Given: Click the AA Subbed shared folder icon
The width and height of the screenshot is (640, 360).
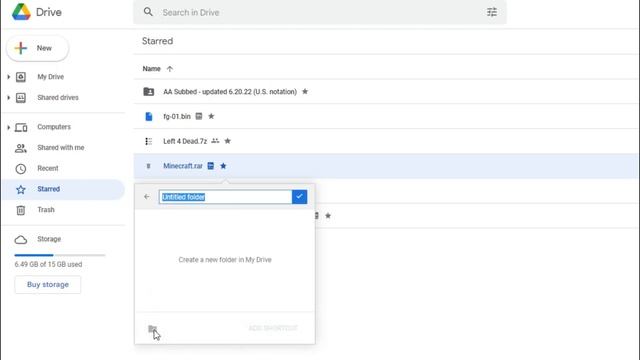Looking at the screenshot, I should coord(149,91).
